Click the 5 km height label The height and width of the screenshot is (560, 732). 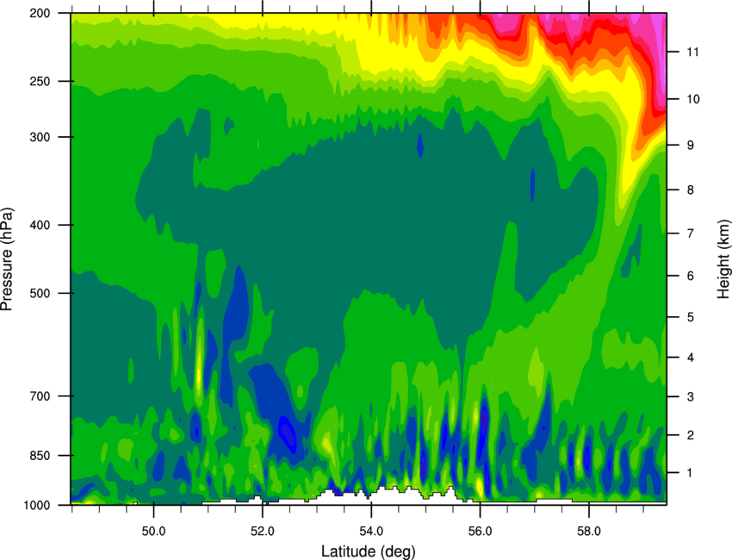691,318
